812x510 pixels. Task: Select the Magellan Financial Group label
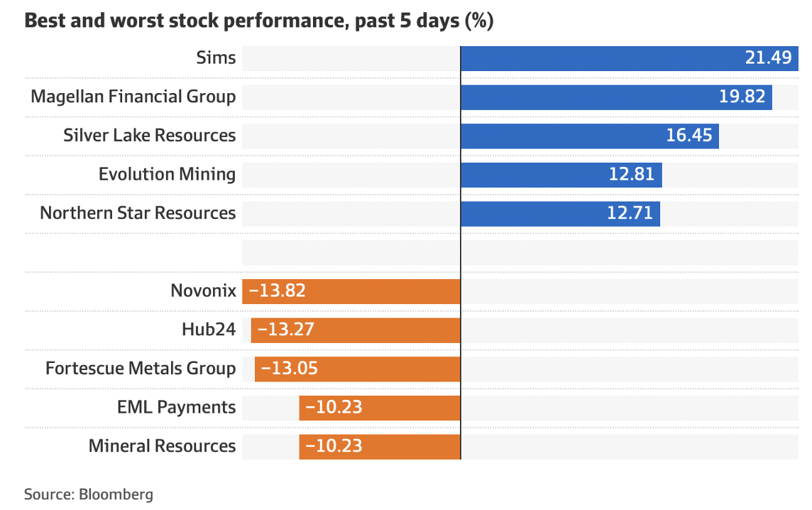133,97
